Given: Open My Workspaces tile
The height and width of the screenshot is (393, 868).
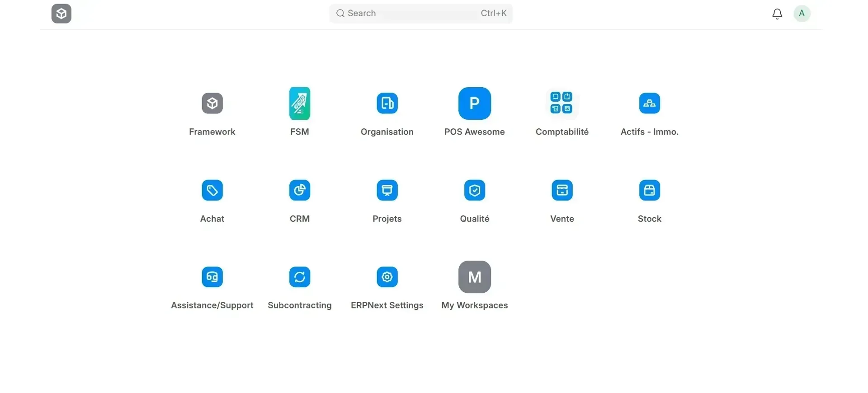Looking at the screenshot, I should [475, 277].
